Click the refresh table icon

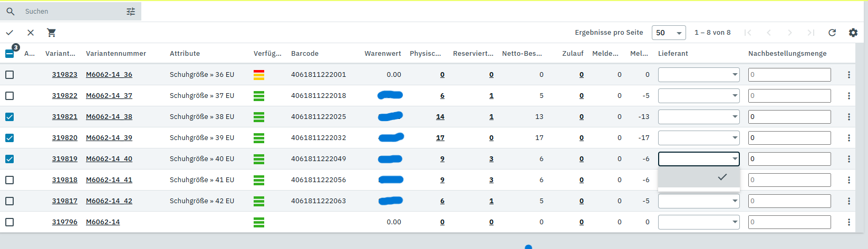pyautogui.click(x=832, y=33)
